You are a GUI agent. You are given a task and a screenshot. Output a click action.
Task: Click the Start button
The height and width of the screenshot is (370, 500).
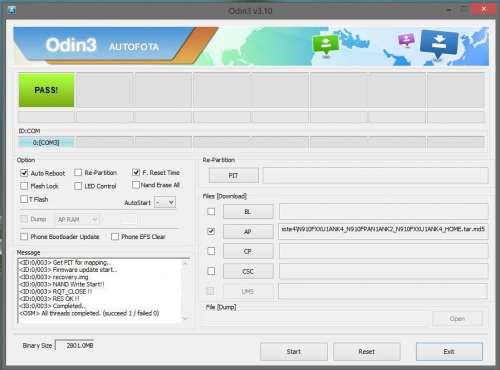[294, 352]
